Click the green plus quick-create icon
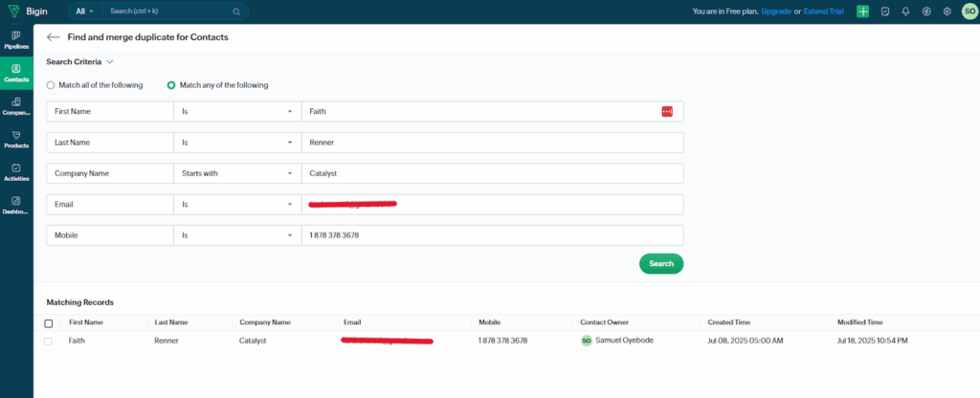The width and height of the screenshot is (980, 398). [862, 11]
